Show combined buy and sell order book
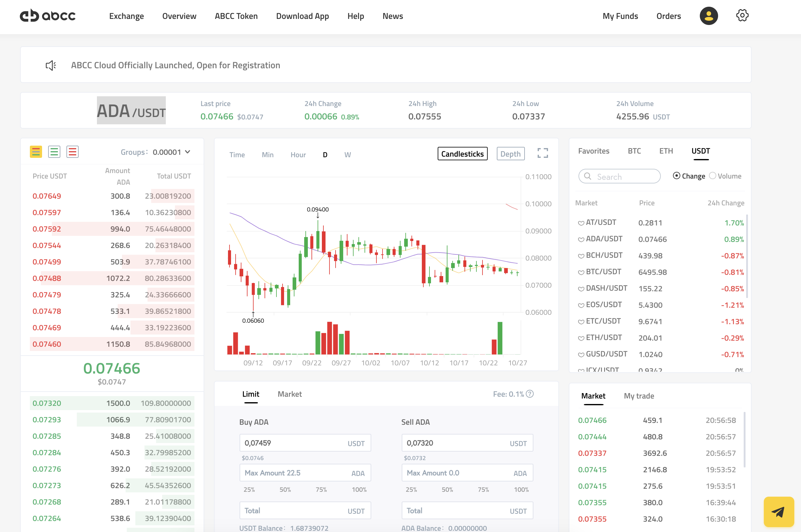 (36, 152)
